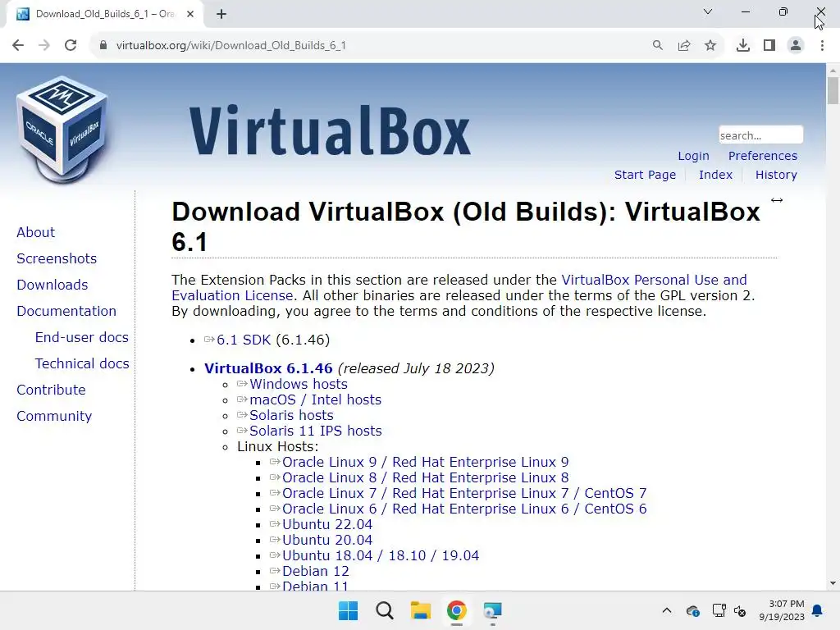Click the VirtualBox cube logo

[62, 130]
